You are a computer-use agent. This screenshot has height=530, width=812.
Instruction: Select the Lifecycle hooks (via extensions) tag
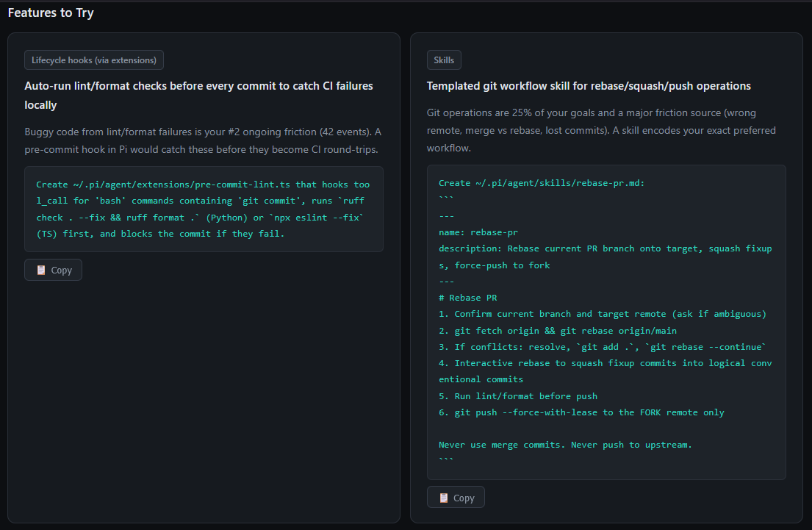point(94,60)
